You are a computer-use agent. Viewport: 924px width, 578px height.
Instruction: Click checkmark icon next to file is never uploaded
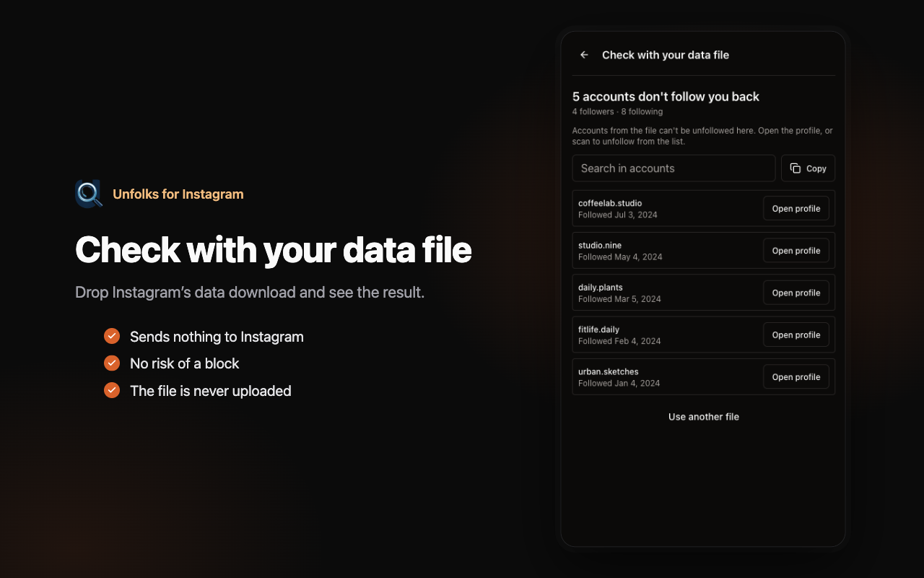click(112, 390)
